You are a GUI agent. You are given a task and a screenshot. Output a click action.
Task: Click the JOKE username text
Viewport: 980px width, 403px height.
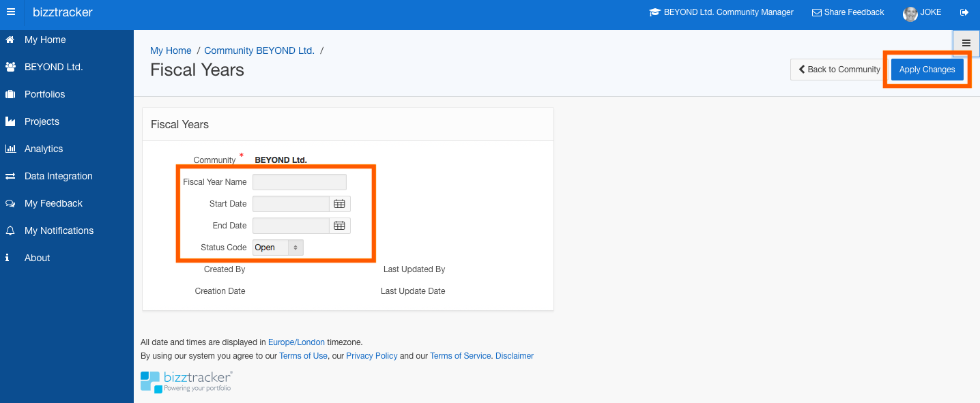point(931,12)
